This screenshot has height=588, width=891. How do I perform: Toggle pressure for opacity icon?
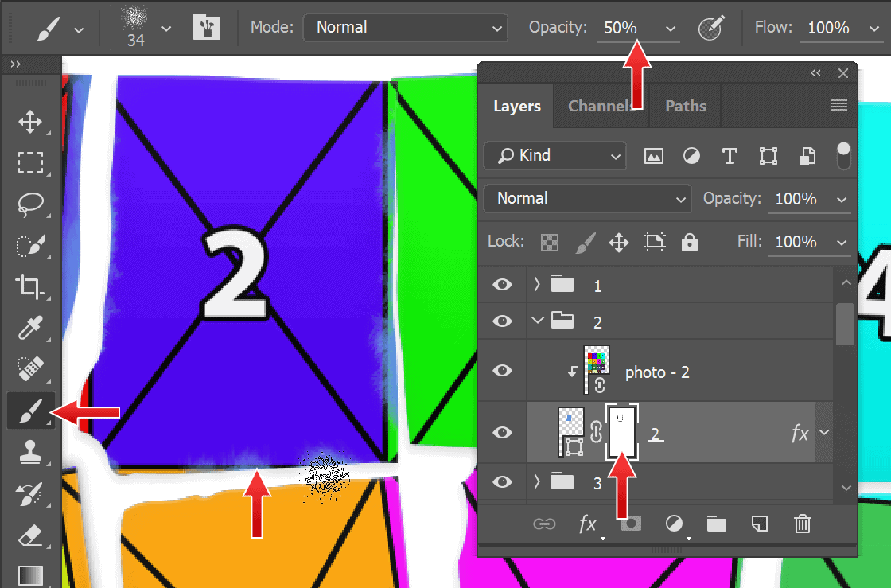tap(711, 27)
